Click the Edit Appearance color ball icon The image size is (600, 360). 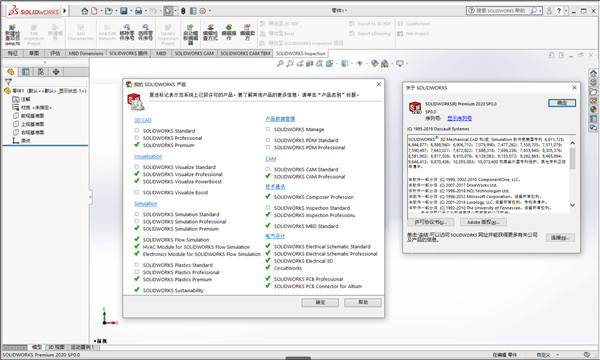375,64
